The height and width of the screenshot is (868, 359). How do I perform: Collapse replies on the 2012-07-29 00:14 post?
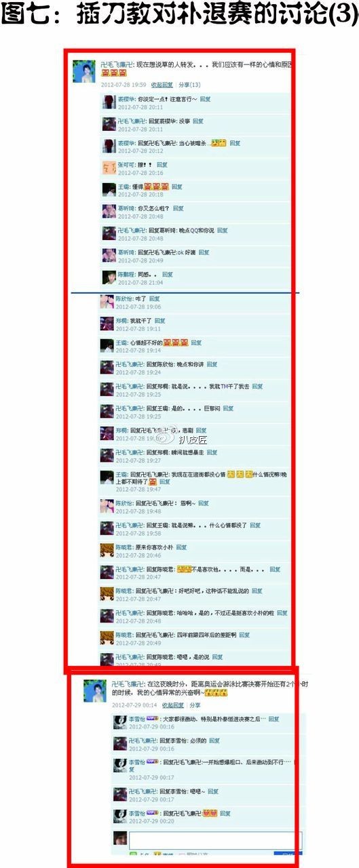[x=172, y=705]
